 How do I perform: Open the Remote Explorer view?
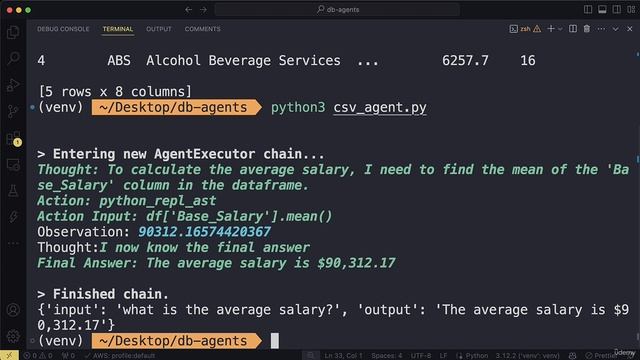click(13, 165)
